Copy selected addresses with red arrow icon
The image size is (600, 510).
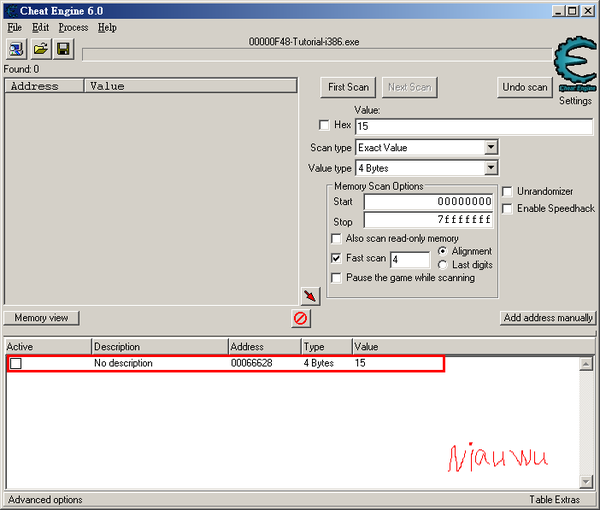click(310, 296)
